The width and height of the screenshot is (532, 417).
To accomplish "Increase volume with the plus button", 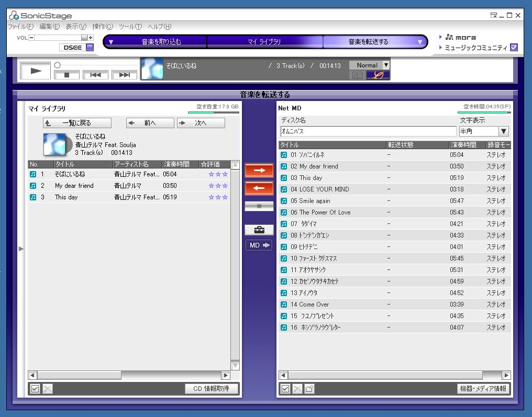I will pyautogui.click(x=91, y=38).
